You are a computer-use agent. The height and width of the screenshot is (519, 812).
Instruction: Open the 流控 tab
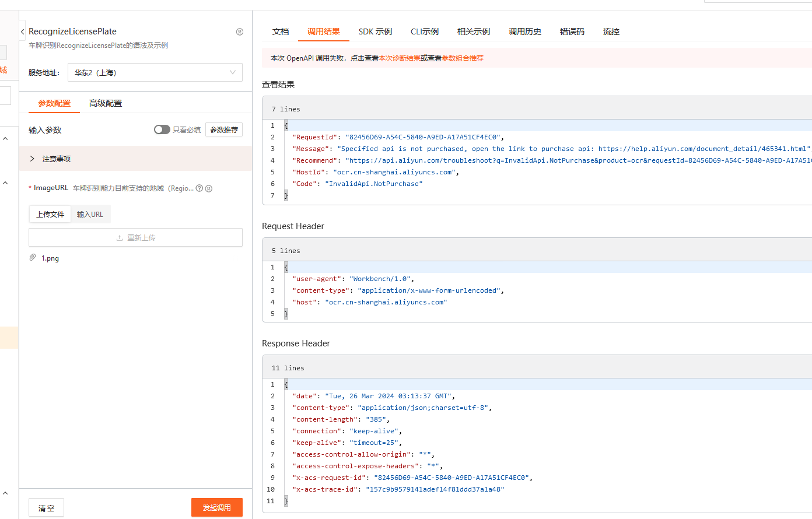pyautogui.click(x=611, y=31)
